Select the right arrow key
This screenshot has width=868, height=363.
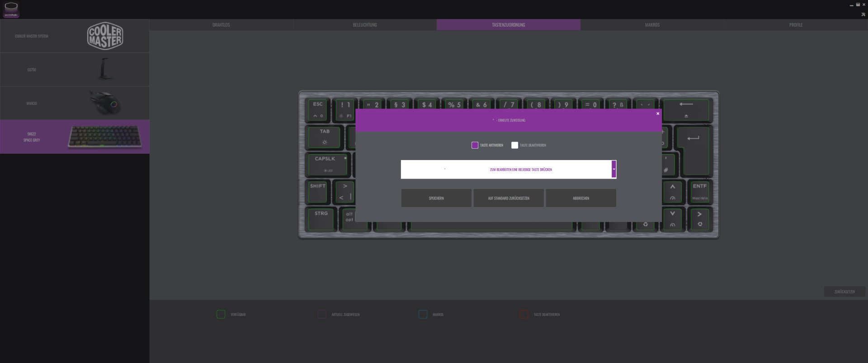(x=699, y=219)
